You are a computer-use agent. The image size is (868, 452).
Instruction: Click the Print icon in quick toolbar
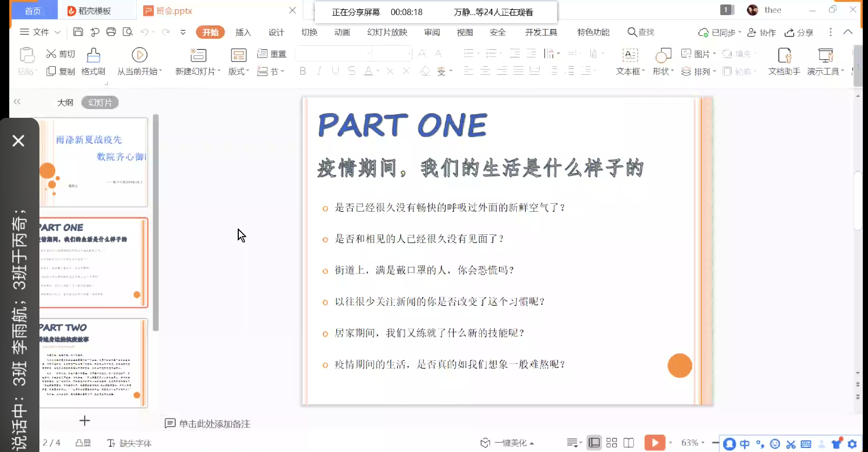click(x=111, y=32)
